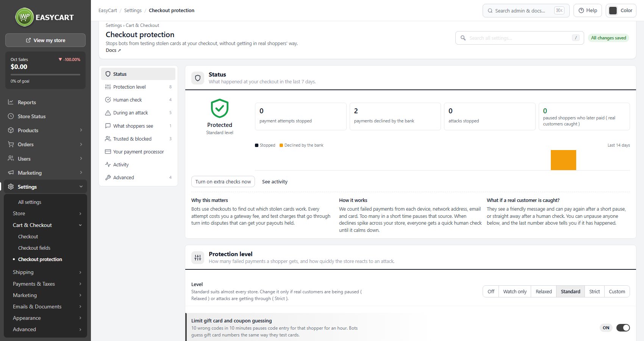Image resolution: width=644 pixels, height=341 pixels.
Task: Click the Products box icon
Action: (x=11, y=130)
